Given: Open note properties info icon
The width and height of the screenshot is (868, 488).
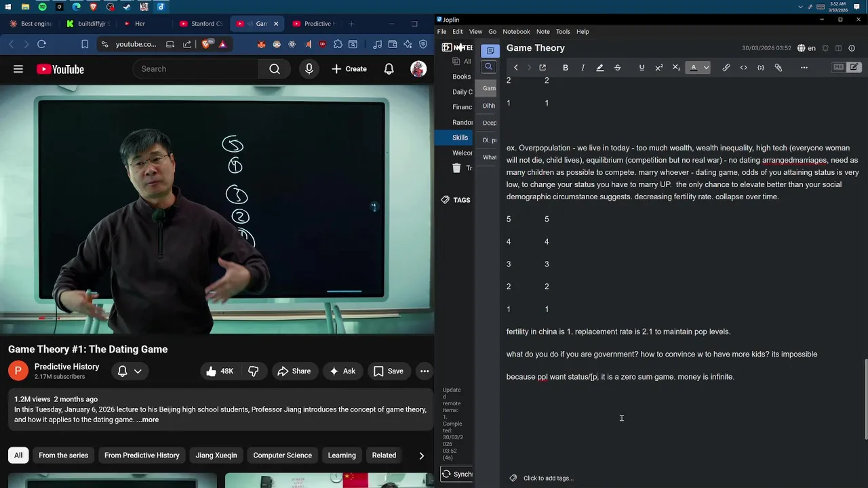Looking at the screenshot, I should pyautogui.click(x=852, y=48).
